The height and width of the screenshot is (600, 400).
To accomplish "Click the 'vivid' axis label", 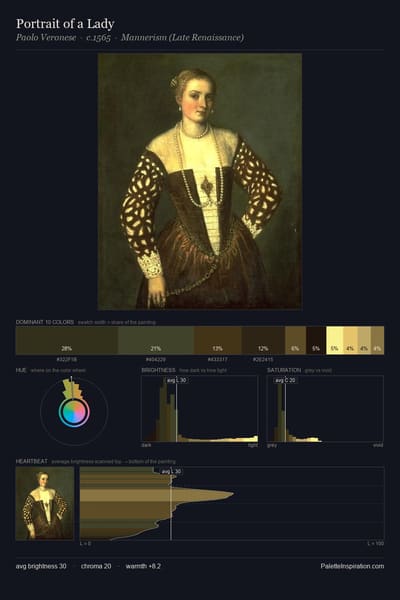I will click(378, 445).
